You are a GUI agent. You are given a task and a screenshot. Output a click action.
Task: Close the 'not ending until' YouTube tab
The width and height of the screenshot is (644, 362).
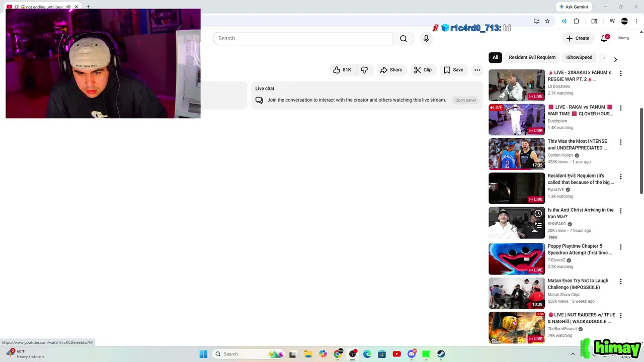[76, 7]
